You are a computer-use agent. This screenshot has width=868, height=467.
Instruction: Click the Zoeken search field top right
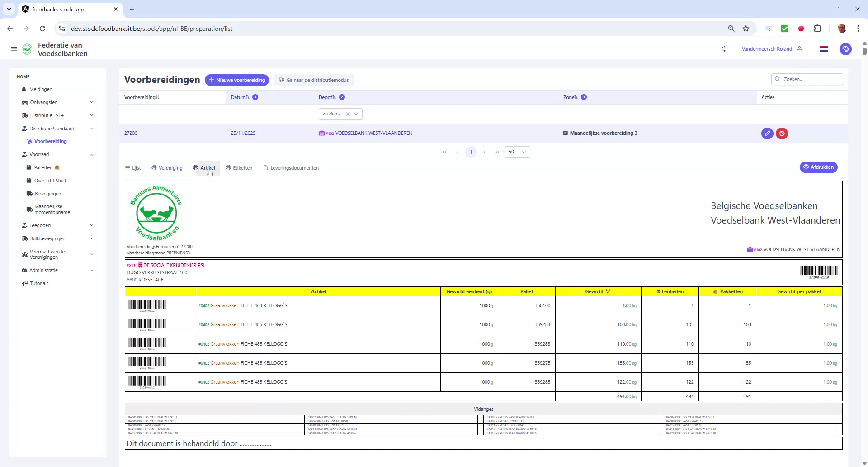pos(807,79)
